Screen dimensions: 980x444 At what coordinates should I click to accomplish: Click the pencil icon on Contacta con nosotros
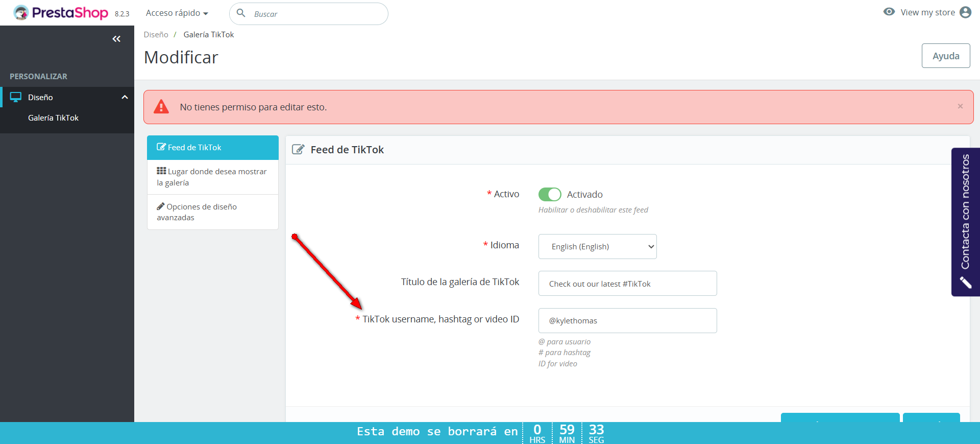[x=965, y=283]
